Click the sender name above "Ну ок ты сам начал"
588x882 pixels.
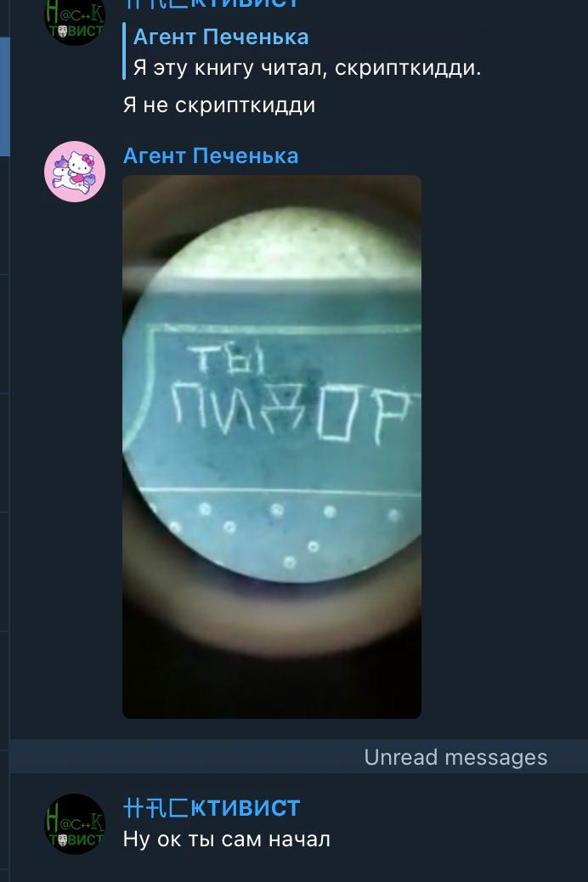tap(212, 808)
